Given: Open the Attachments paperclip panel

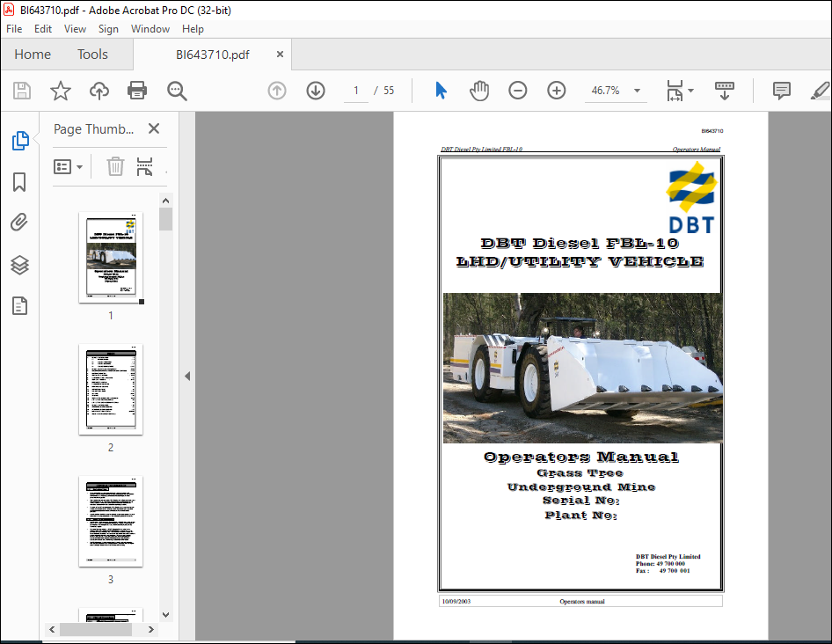Looking at the screenshot, I should (x=19, y=223).
